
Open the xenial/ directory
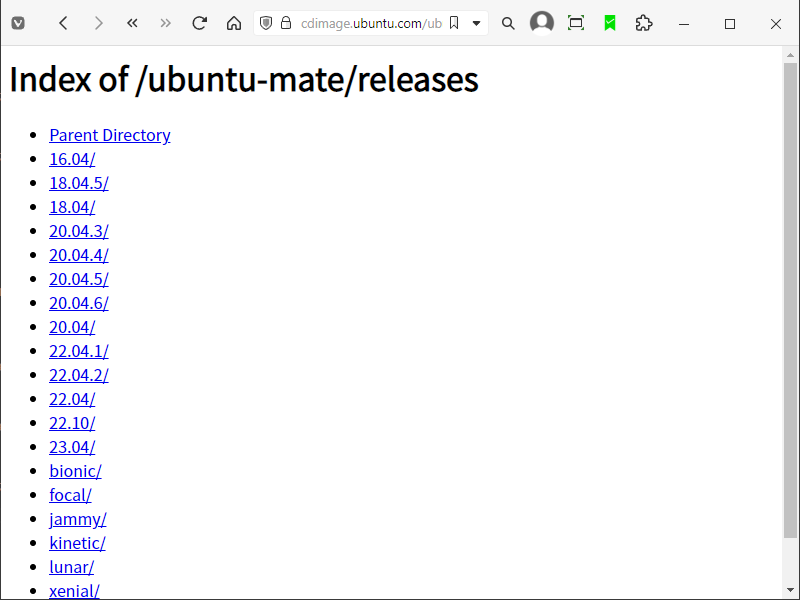(x=74, y=591)
